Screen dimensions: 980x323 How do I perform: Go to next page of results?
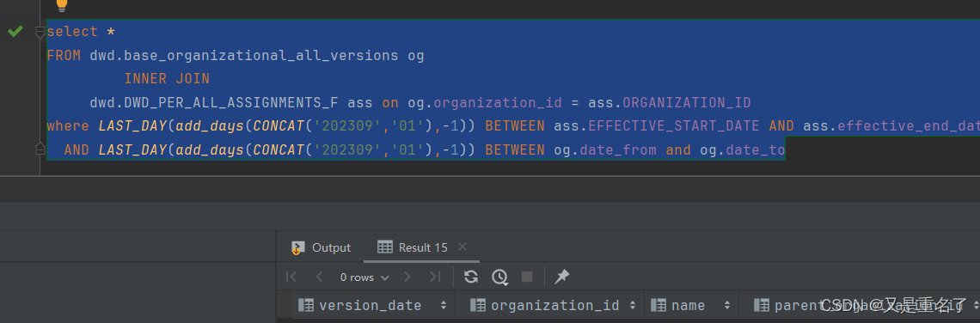point(407,277)
